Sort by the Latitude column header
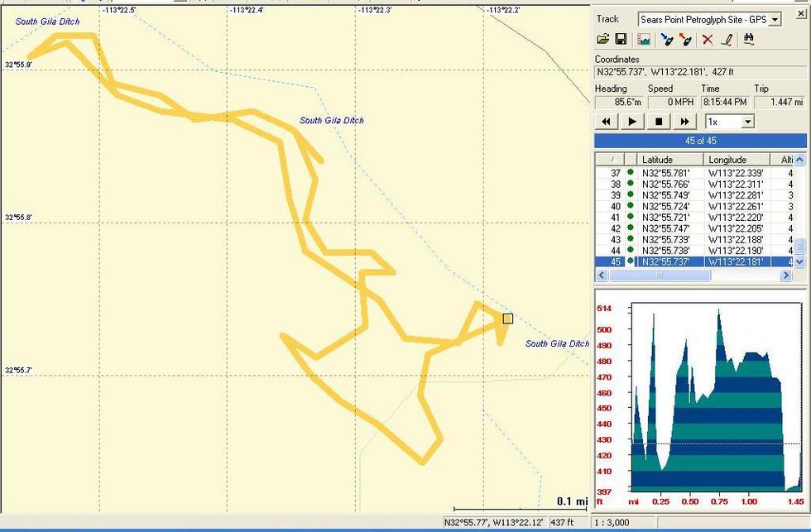Screen dimensions: 811x532 coord(669,160)
